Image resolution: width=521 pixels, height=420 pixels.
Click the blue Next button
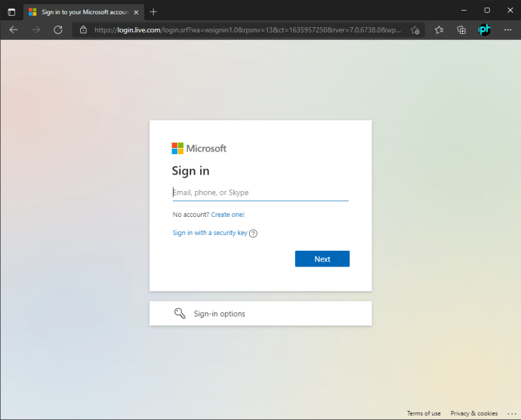322,258
